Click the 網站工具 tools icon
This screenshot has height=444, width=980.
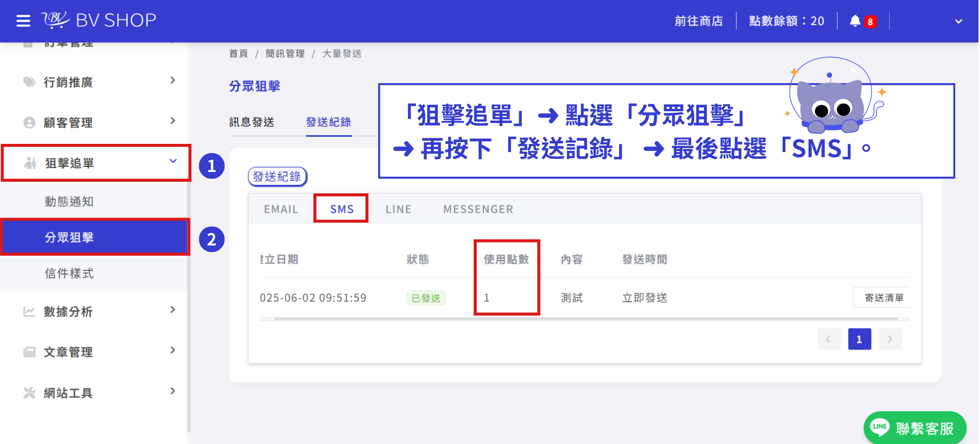click(x=30, y=393)
